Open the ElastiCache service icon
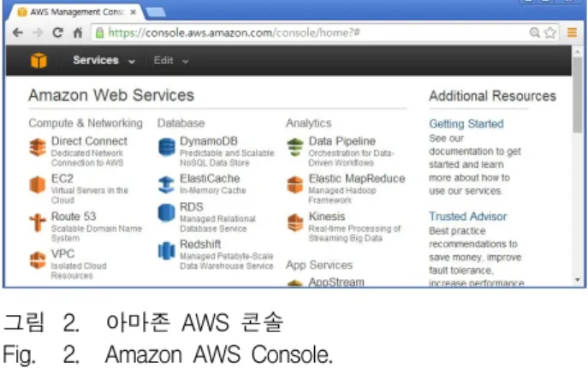 (x=167, y=185)
